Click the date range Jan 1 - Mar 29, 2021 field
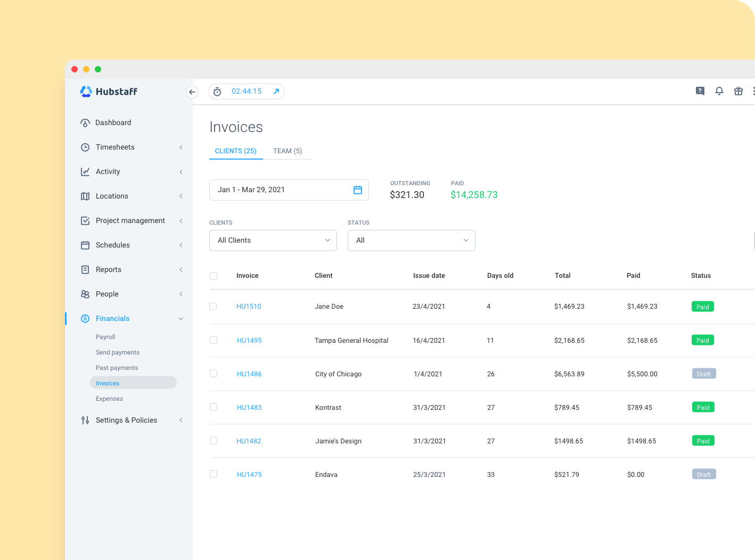This screenshot has height=560, width=755. pos(289,190)
